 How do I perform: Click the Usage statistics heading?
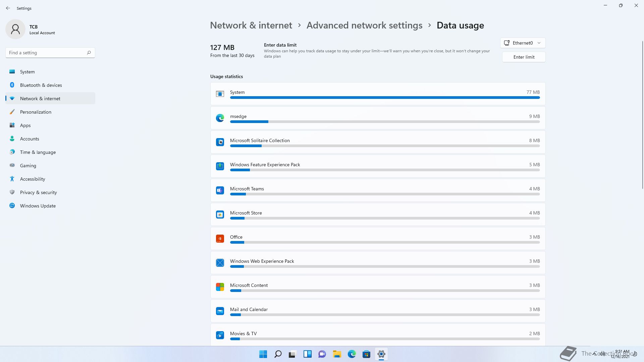[x=226, y=76]
